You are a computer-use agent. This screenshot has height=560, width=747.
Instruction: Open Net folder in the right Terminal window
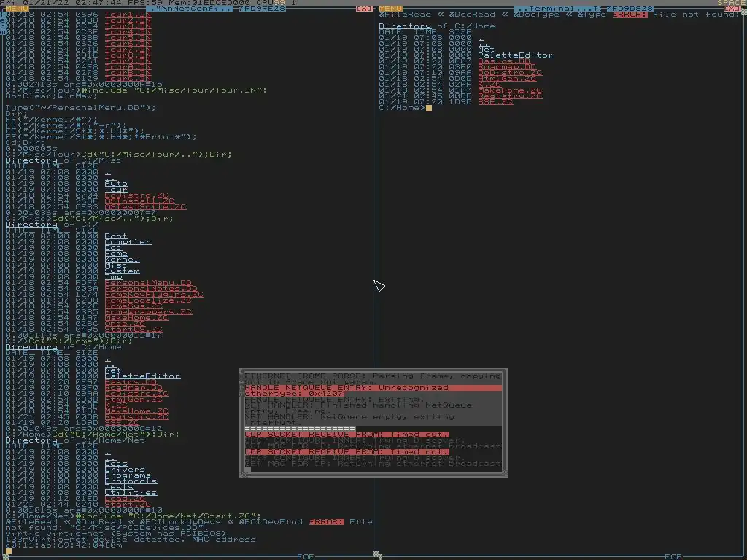(487, 49)
